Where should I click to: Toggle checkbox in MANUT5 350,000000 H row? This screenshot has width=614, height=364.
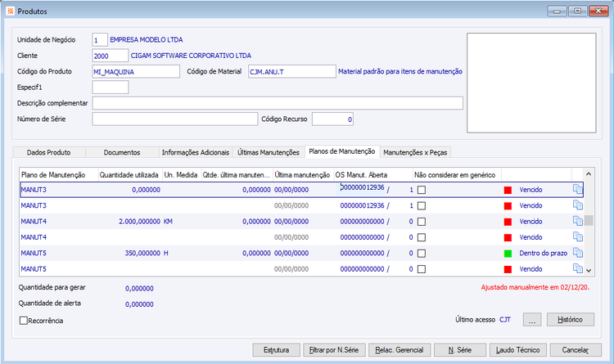pyautogui.click(x=422, y=254)
